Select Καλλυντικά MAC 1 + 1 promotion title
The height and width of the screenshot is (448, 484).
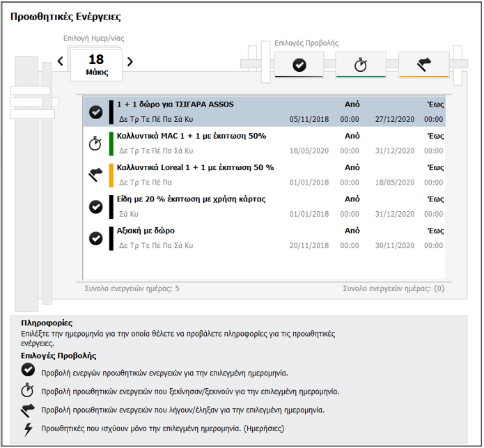coord(192,136)
